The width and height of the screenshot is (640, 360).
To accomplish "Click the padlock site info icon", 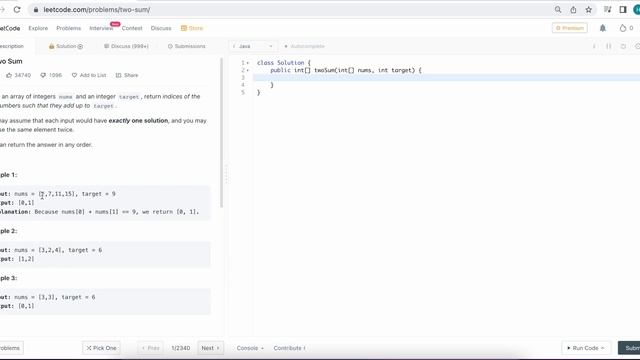I will coord(36,9).
